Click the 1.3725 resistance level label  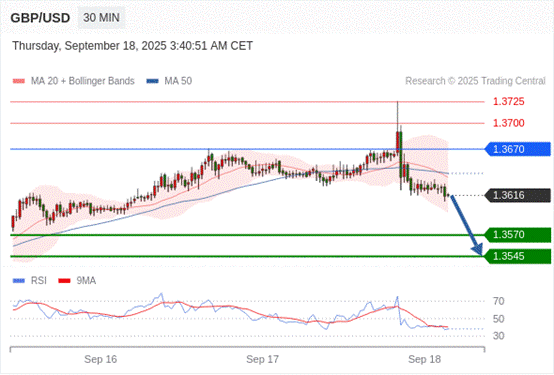pos(508,102)
